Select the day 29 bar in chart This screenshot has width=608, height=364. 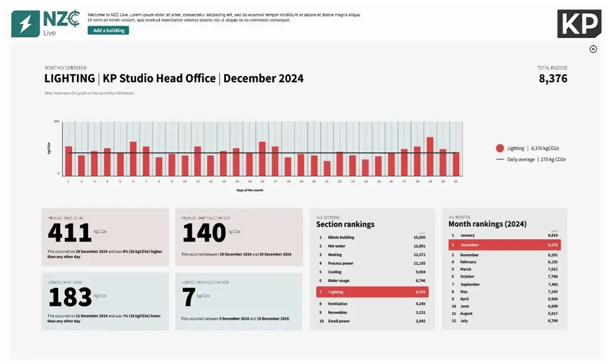click(430, 156)
